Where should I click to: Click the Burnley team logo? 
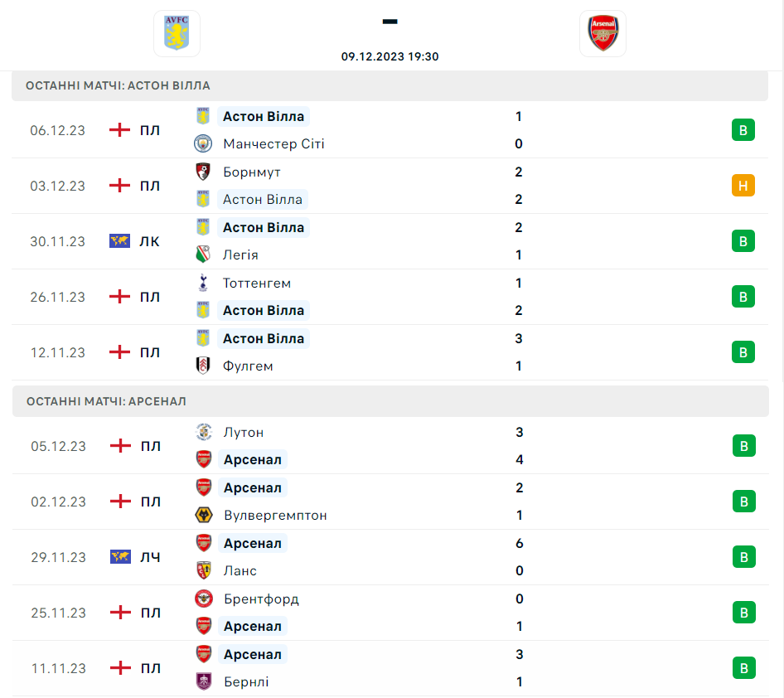tap(203, 681)
